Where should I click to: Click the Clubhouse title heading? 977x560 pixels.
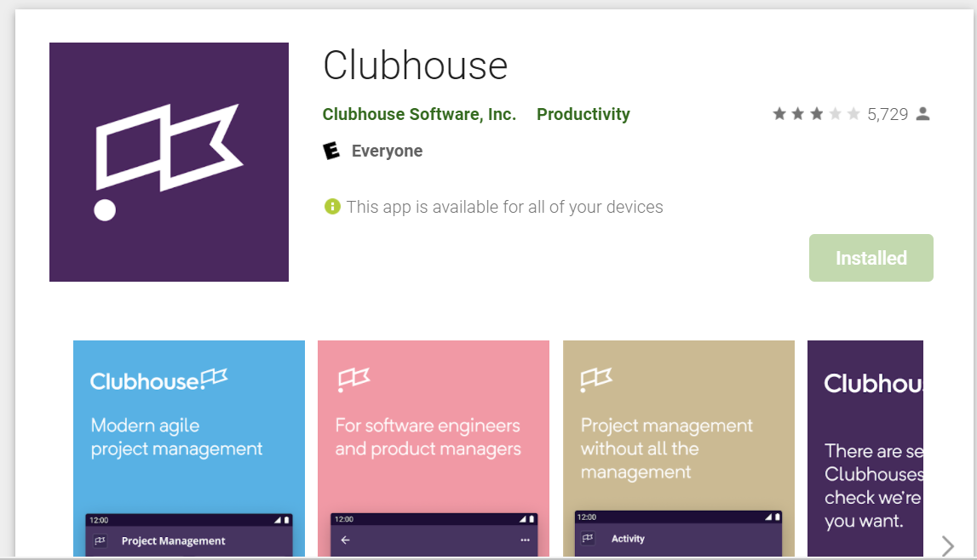(x=416, y=66)
